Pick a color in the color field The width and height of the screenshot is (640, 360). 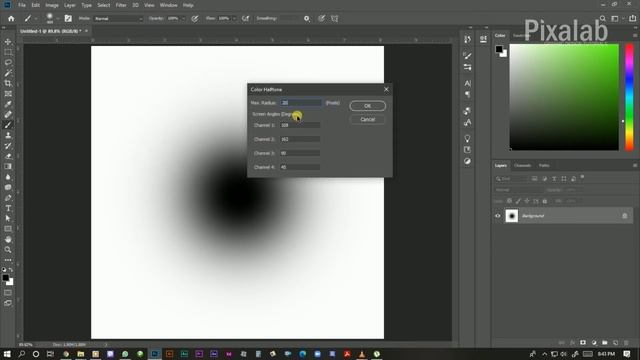pyautogui.click(x=564, y=97)
